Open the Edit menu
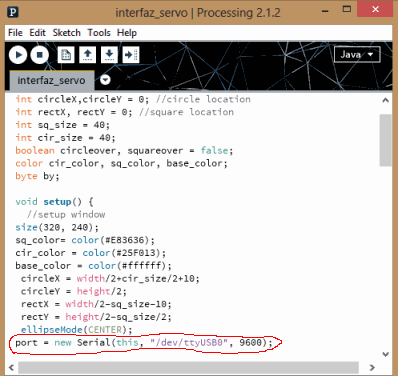398x376 pixels. [x=37, y=33]
